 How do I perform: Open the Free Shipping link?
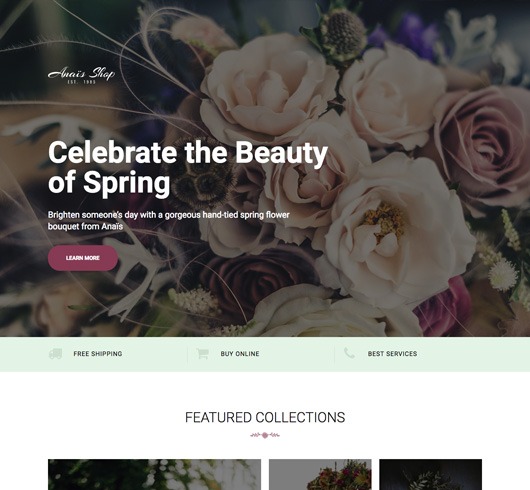tap(98, 354)
